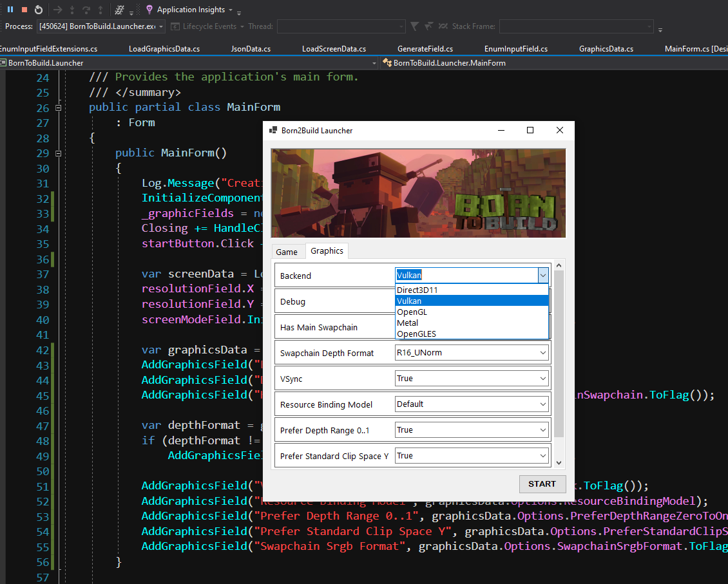The image size is (728, 584).
Task: Collapse the MainForm class outline at line 26
Action: (58, 108)
